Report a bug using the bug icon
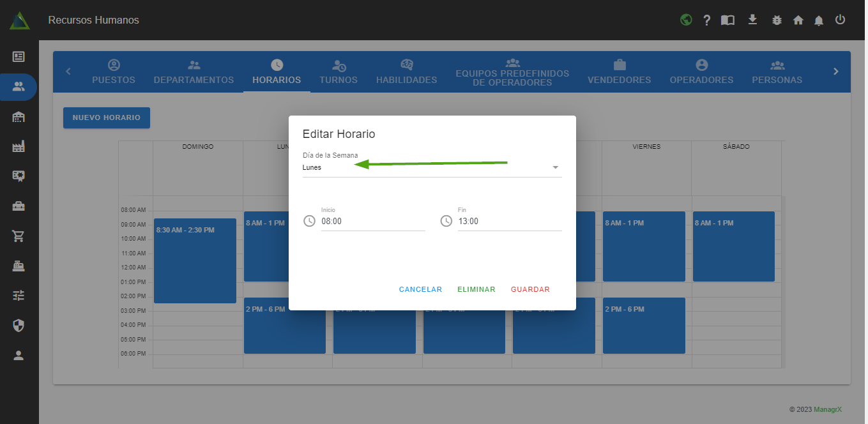 point(777,20)
